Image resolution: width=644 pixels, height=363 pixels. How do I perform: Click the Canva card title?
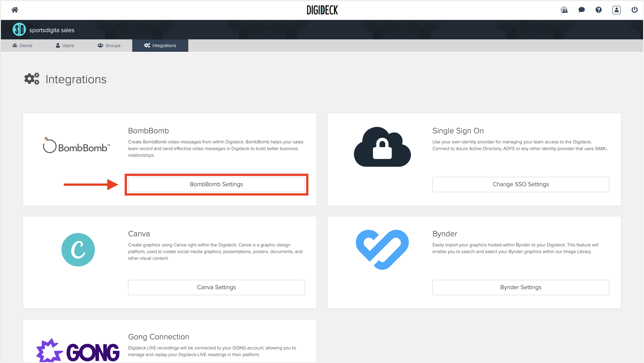139,234
